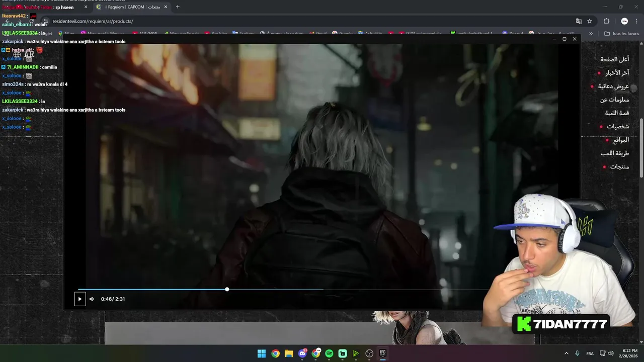Open OBS Studio from the taskbar
Screen dimensions: 644x362
(x=369, y=353)
